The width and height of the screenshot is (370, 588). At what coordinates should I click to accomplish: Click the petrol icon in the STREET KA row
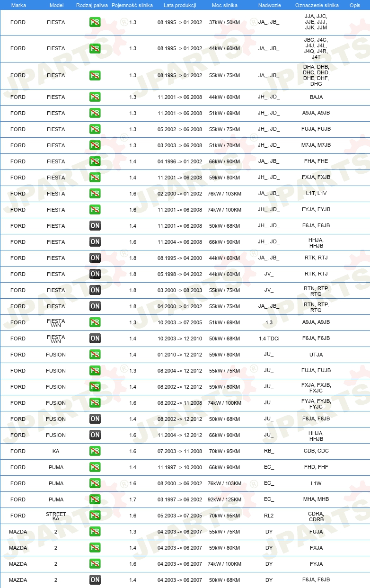click(x=95, y=516)
